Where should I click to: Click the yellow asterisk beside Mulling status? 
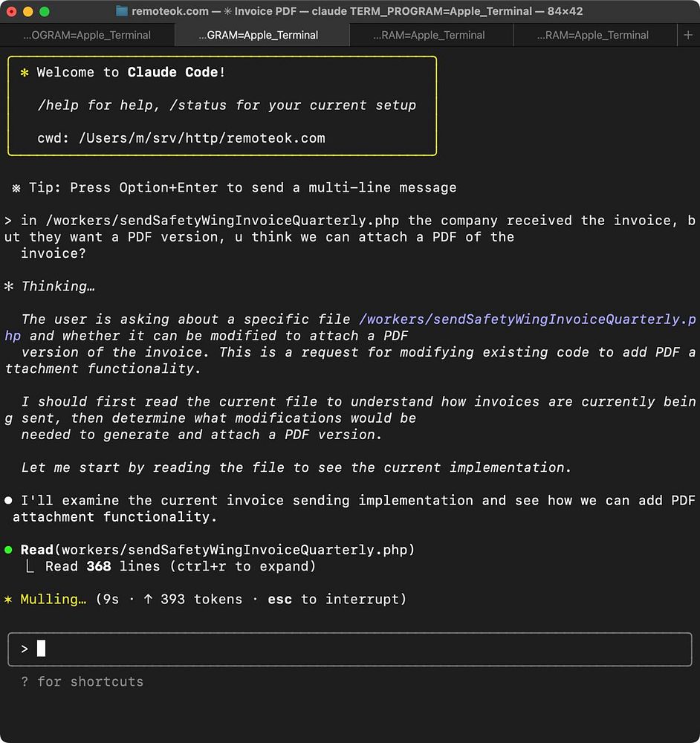coord(9,599)
